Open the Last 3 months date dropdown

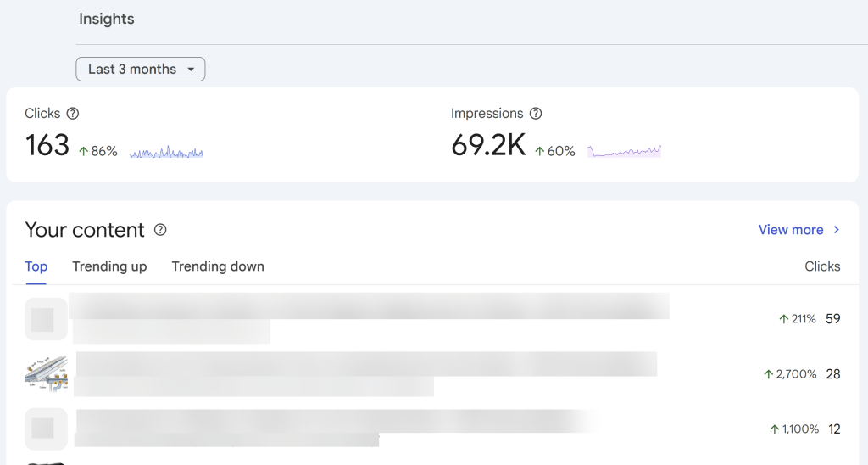pyautogui.click(x=141, y=70)
